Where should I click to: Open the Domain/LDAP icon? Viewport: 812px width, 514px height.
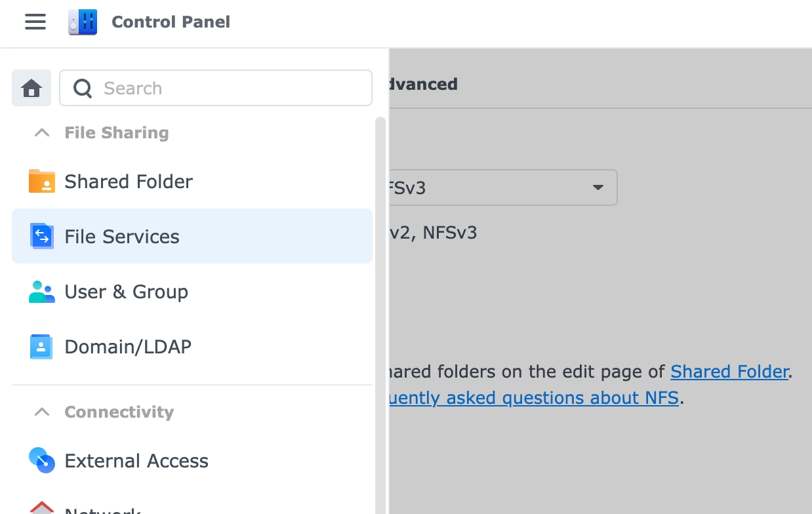pos(41,346)
